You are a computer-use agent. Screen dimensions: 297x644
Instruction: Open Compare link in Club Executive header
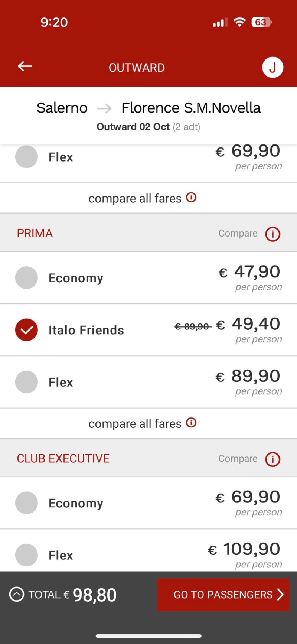click(238, 458)
